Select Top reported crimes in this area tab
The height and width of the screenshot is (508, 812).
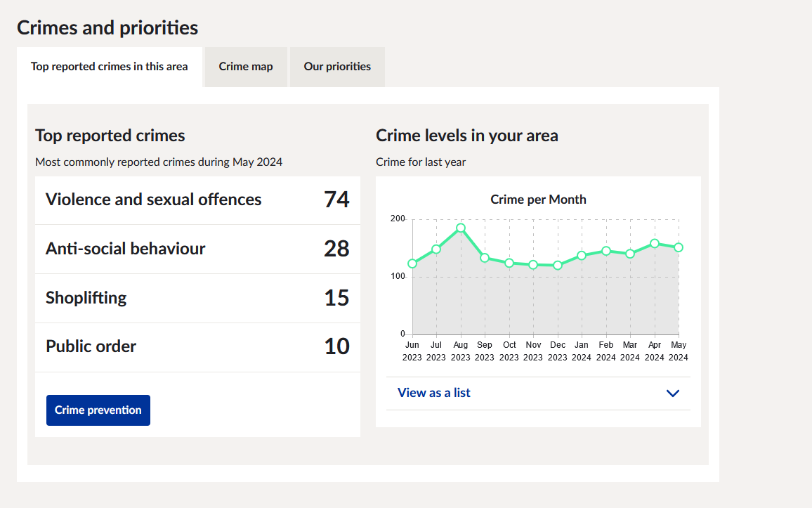[x=110, y=67]
